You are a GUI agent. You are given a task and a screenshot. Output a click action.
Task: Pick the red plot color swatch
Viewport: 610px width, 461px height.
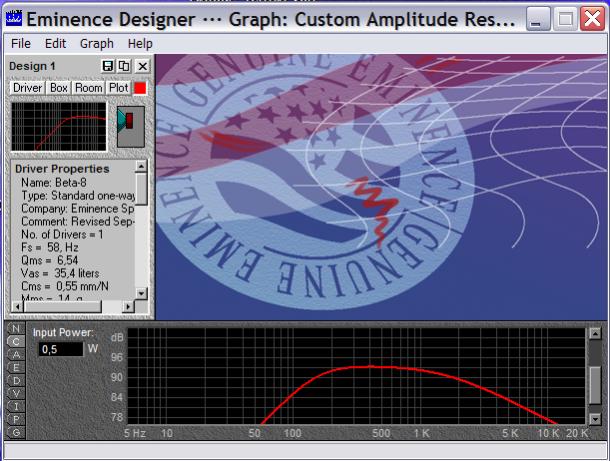click(x=140, y=88)
